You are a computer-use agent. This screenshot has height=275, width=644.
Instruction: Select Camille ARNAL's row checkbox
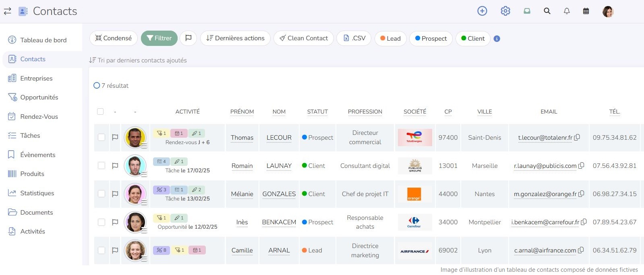point(101,250)
